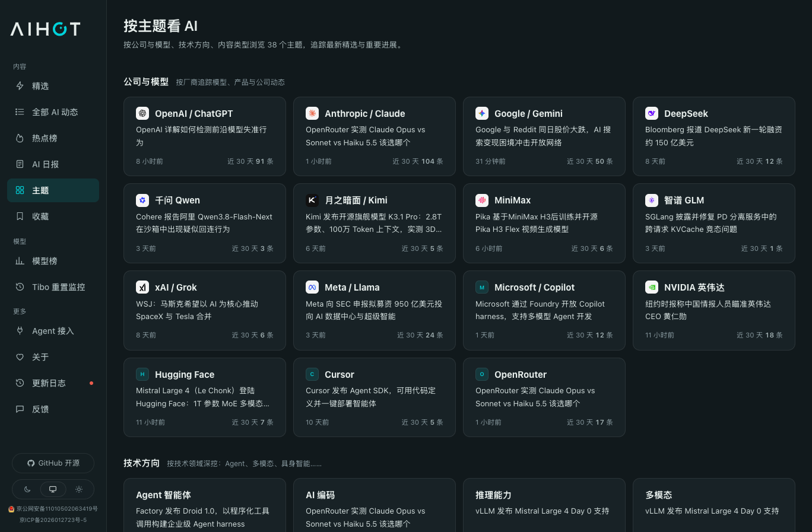Click the Anthropic logo on the Claude card
The width and height of the screenshot is (812, 532).
(312, 113)
